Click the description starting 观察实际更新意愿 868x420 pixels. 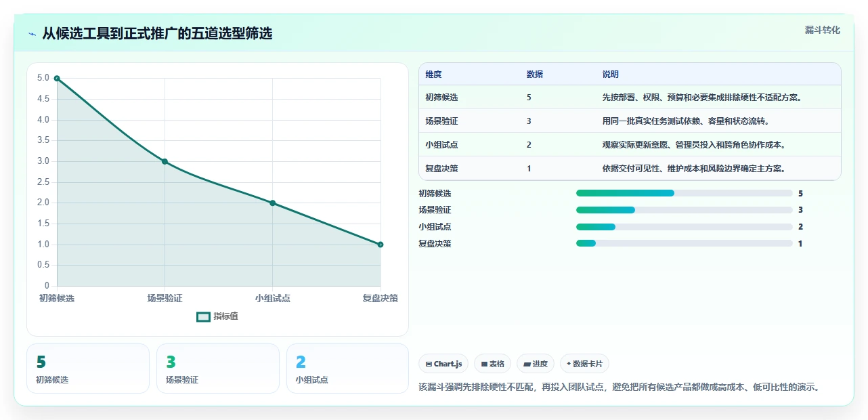(x=693, y=145)
